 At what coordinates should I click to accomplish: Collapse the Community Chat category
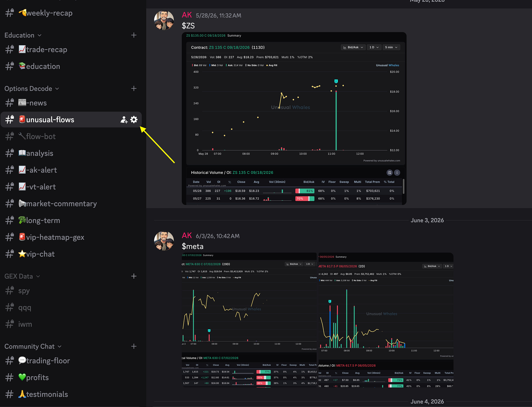click(33, 347)
